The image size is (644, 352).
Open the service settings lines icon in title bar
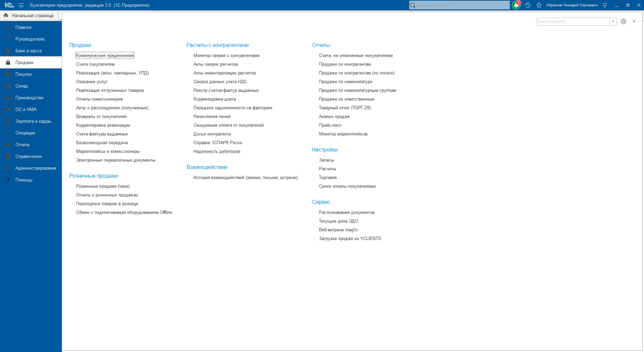tap(604, 5)
